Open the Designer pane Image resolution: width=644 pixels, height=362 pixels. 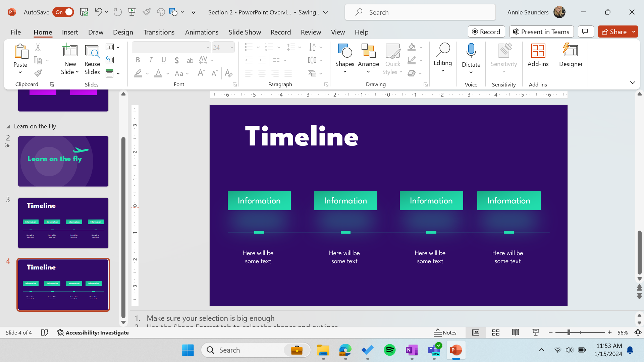point(571,56)
